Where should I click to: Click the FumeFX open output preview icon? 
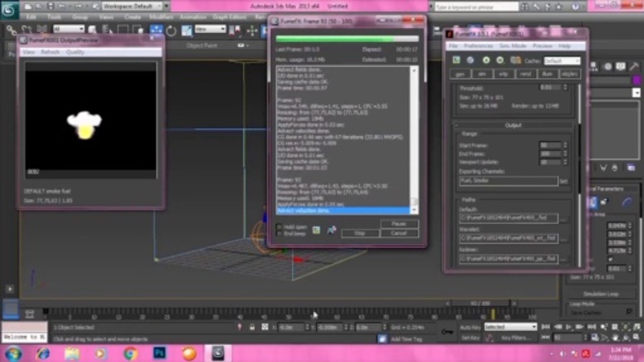(456, 60)
